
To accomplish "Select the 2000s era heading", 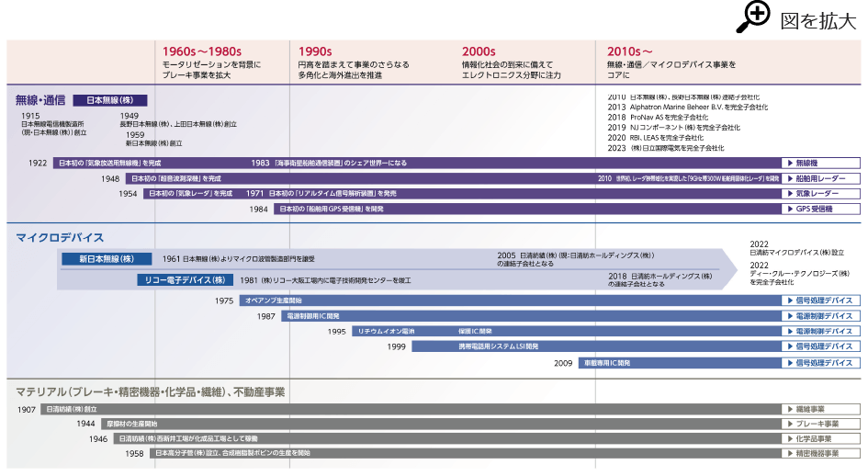I will click(x=479, y=51).
